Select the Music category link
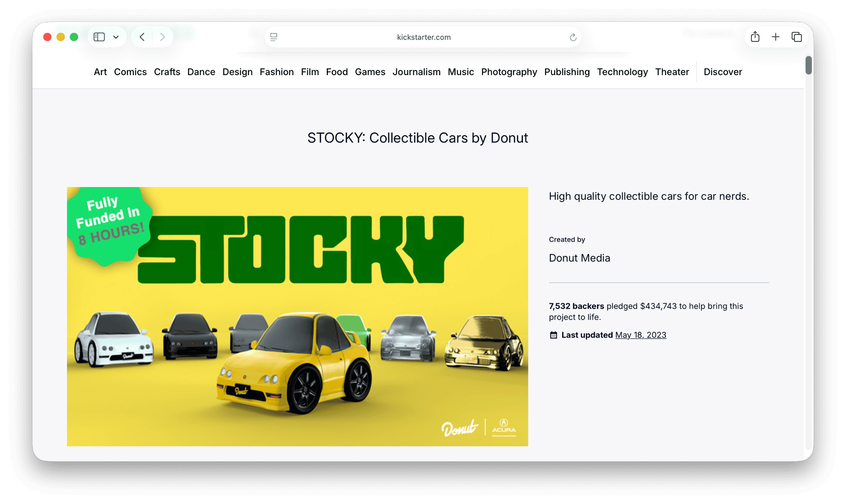Viewport: 846px width, 504px height. [461, 72]
